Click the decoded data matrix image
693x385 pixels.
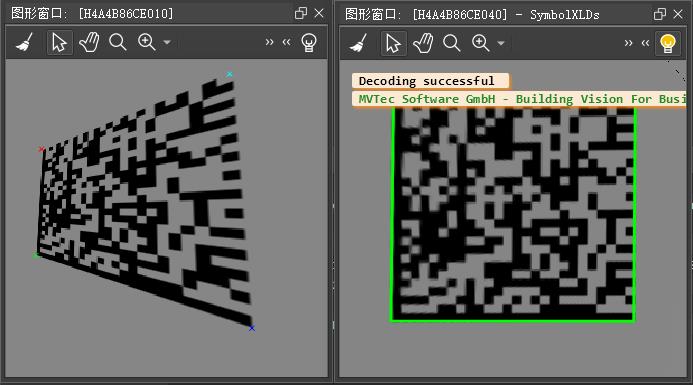(x=513, y=214)
